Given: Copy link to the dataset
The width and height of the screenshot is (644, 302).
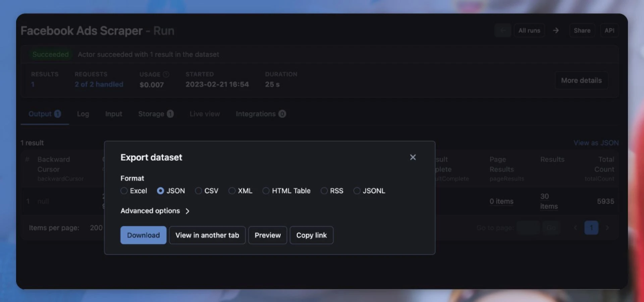Looking at the screenshot, I should pyautogui.click(x=311, y=235).
